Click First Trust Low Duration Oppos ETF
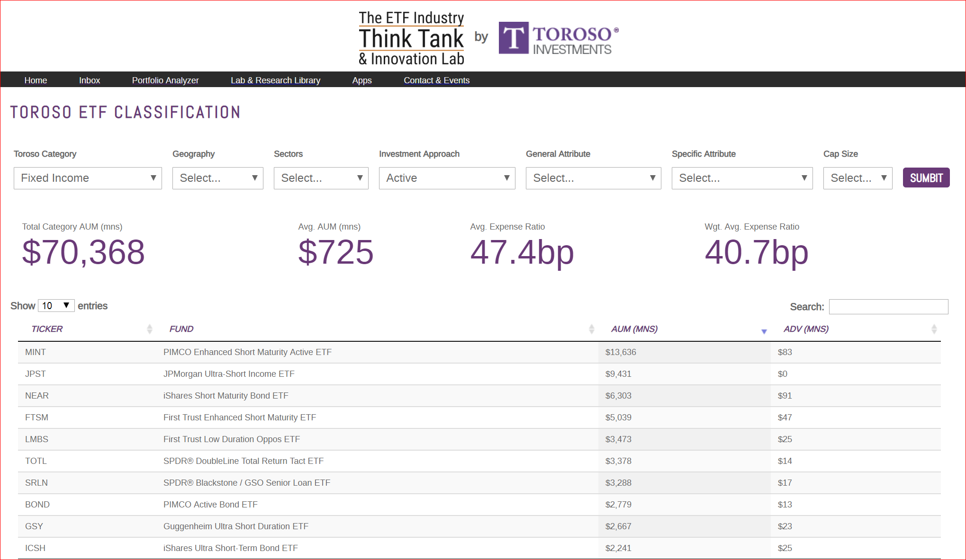Screen dimensions: 966x560 [232, 439]
